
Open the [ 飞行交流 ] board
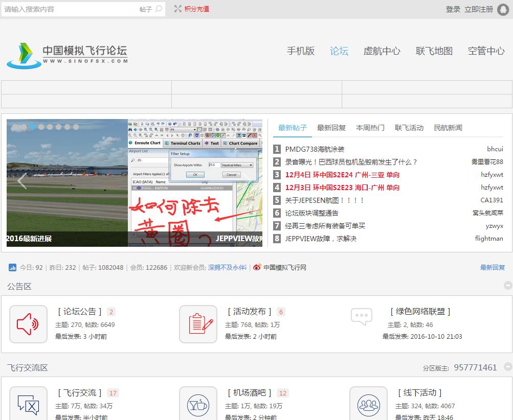pyautogui.click(x=80, y=393)
